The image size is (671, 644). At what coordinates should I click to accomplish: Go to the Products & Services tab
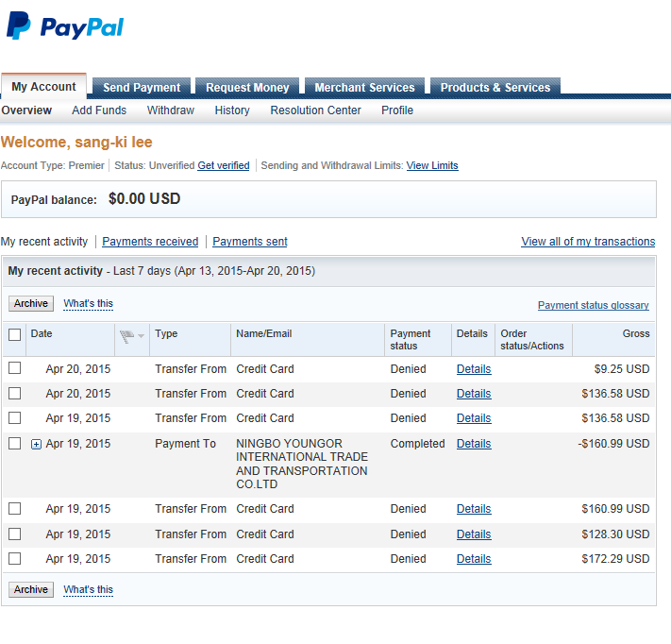495,88
